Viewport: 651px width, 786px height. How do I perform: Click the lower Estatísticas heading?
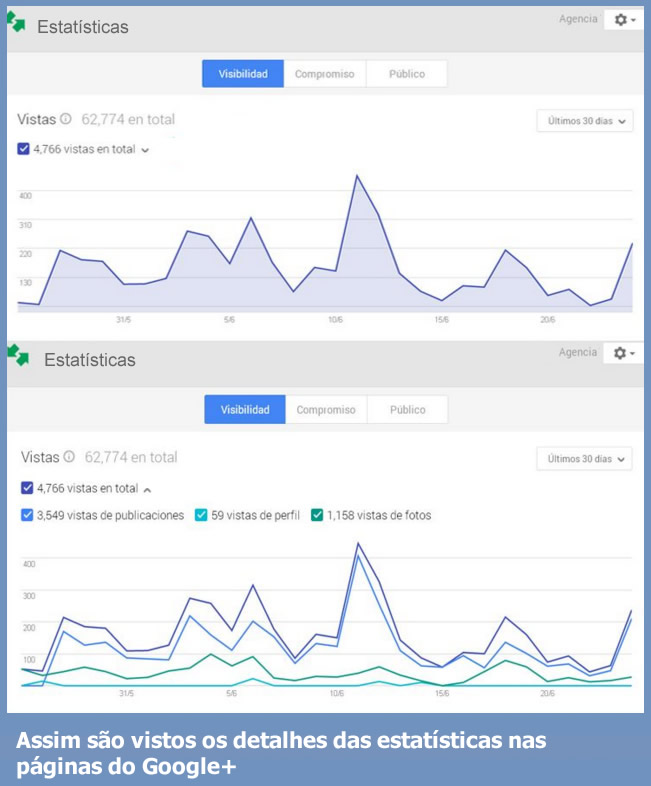coord(90,360)
